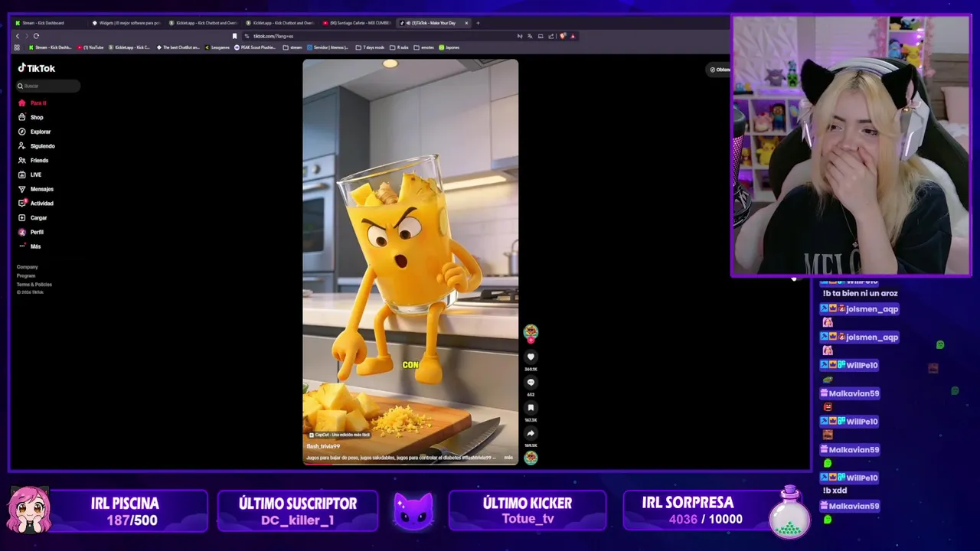Seek on the video progress bar

coord(410,463)
